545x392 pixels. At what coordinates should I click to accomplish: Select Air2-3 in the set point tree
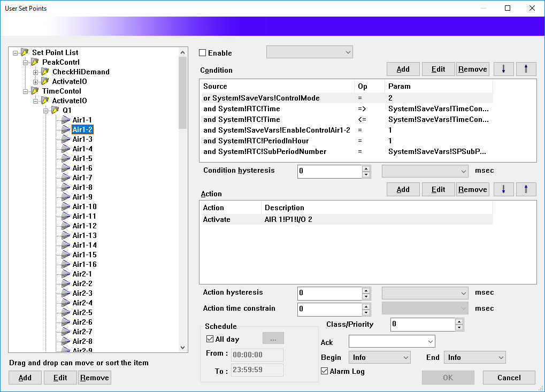tap(82, 293)
